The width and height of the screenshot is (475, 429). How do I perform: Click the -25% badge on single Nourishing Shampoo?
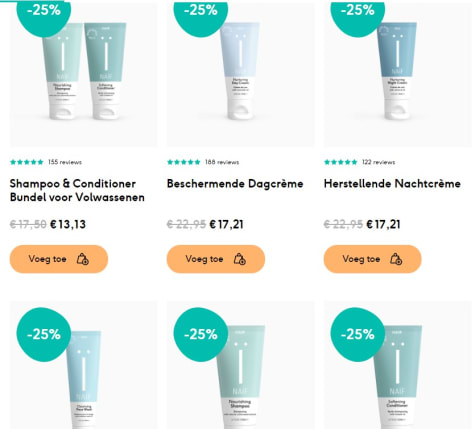[201, 334]
